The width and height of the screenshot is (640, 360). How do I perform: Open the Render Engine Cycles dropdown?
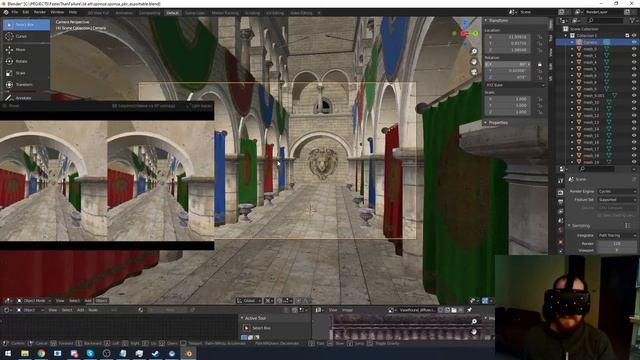pyautogui.click(x=617, y=191)
